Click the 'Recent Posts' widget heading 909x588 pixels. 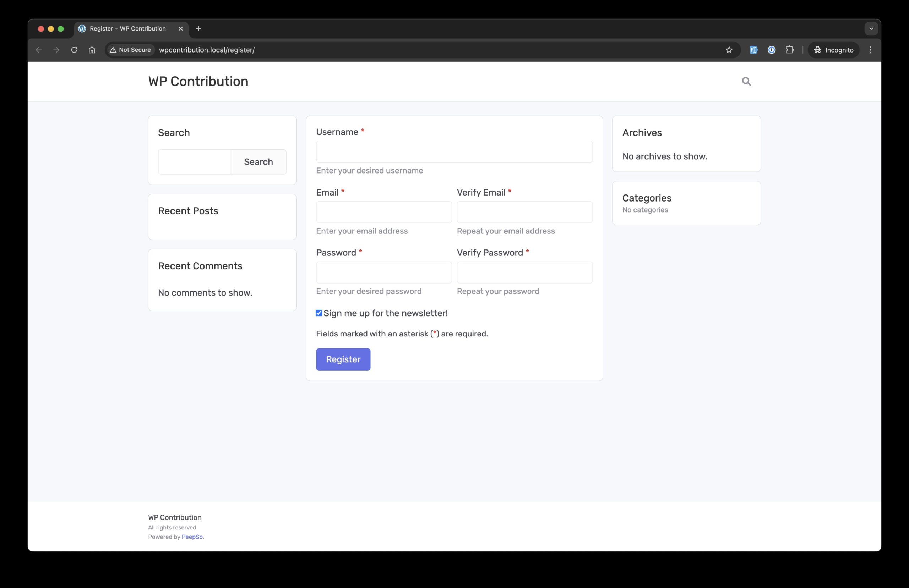pyautogui.click(x=188, y=211)
